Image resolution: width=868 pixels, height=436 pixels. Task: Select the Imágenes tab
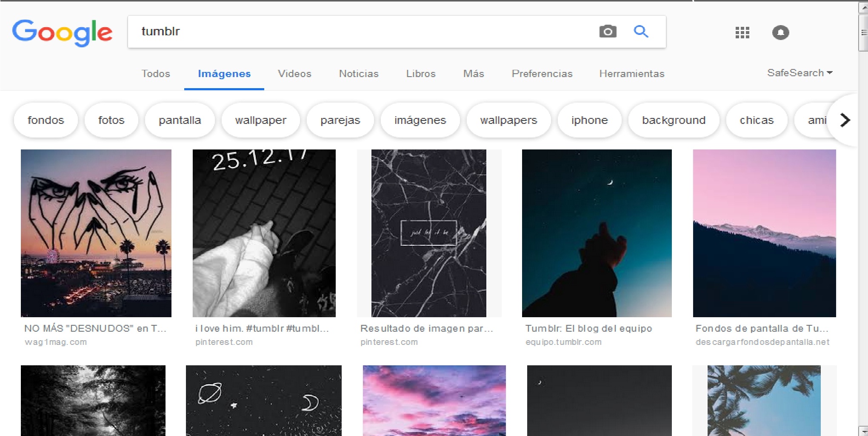click(224, 74)
